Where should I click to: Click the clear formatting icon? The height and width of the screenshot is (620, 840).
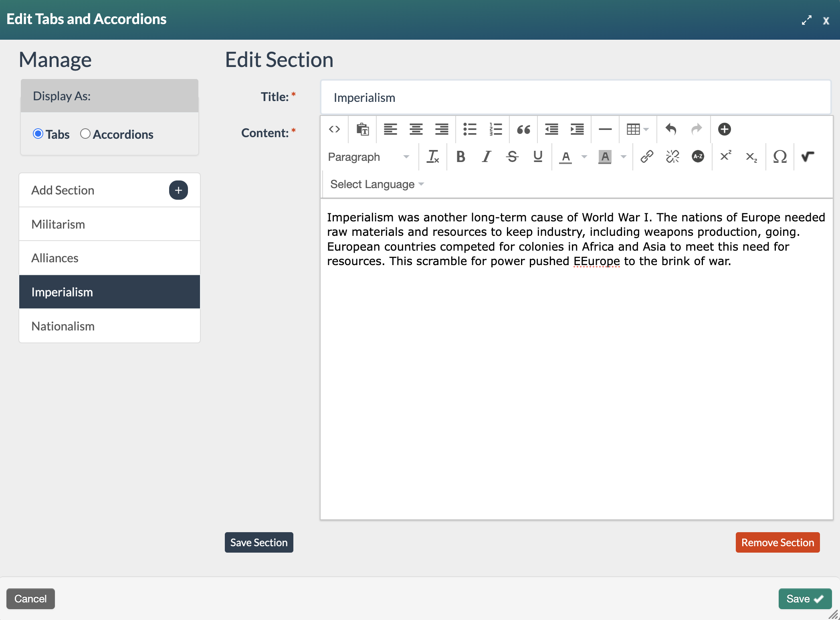[433, 156]
